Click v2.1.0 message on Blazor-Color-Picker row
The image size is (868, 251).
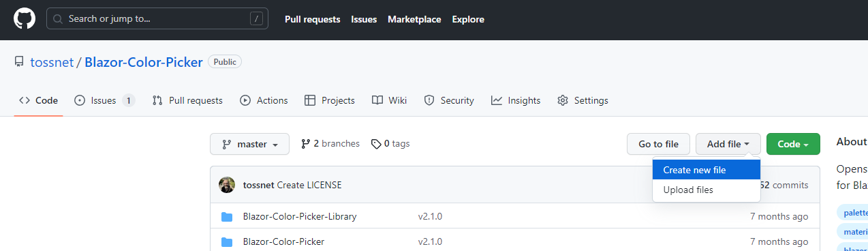click(x=431, y=241)
